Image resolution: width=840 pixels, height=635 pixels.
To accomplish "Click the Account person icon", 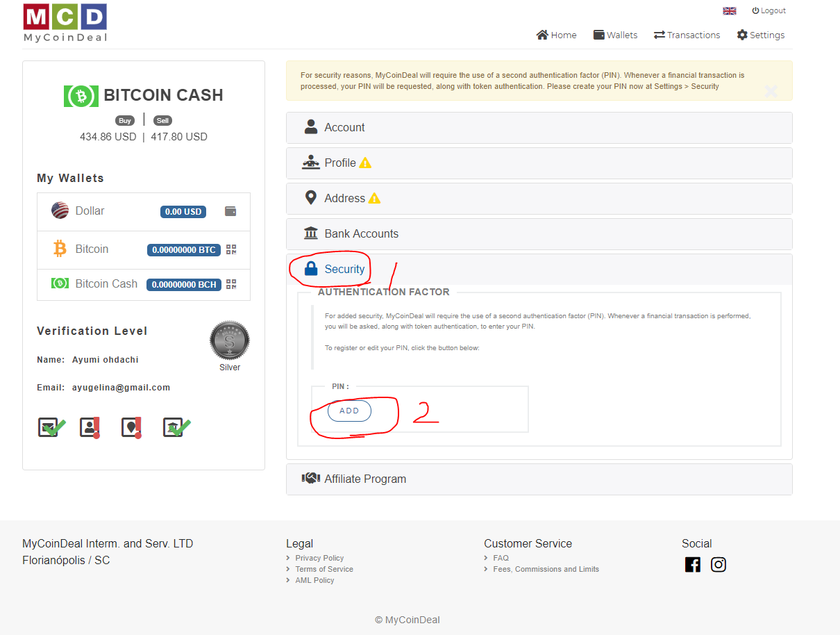I will 311,127.
